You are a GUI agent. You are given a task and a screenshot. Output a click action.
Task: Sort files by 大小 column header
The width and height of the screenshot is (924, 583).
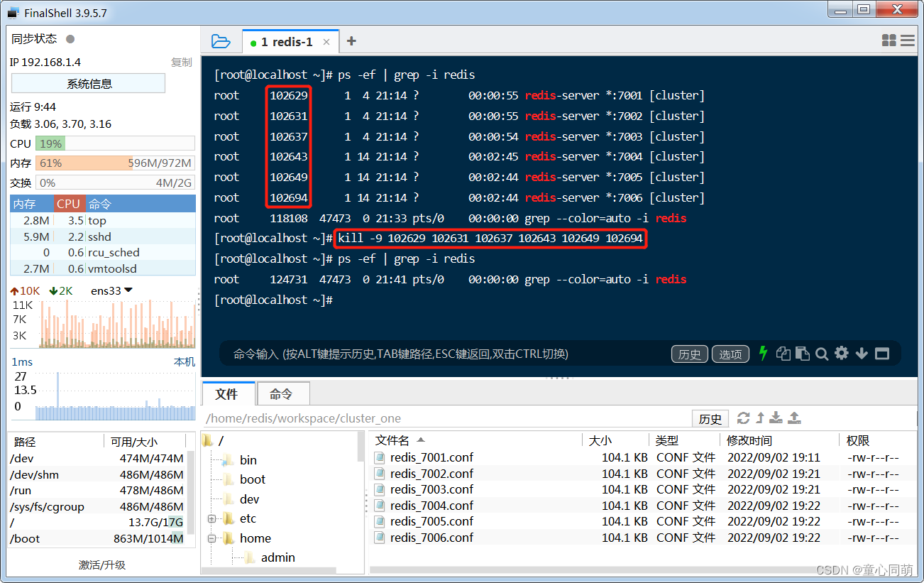click(615, 440)
